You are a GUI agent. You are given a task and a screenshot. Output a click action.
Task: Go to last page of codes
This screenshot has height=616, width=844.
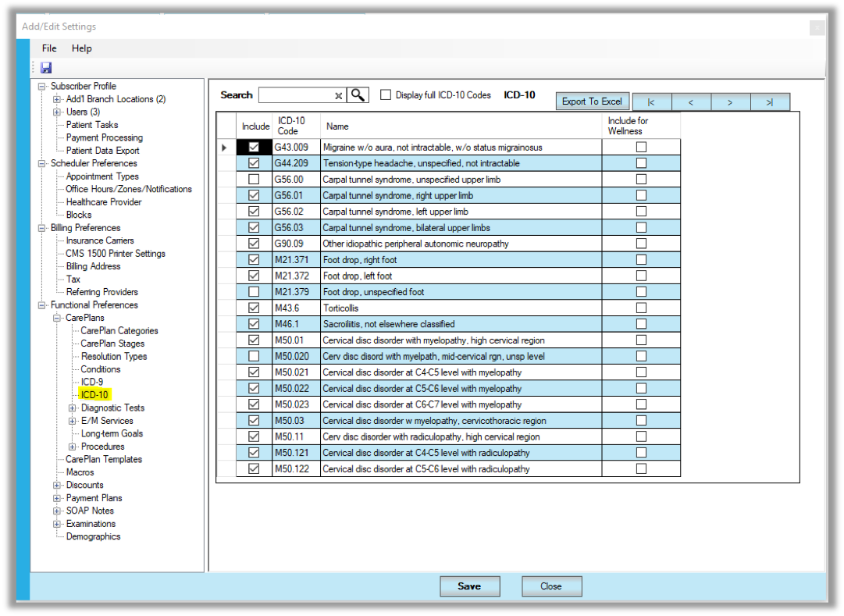[770, 101]
